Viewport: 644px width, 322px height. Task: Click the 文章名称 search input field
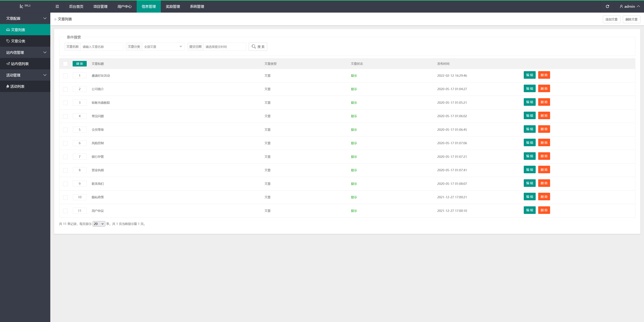tap(101, 47)
